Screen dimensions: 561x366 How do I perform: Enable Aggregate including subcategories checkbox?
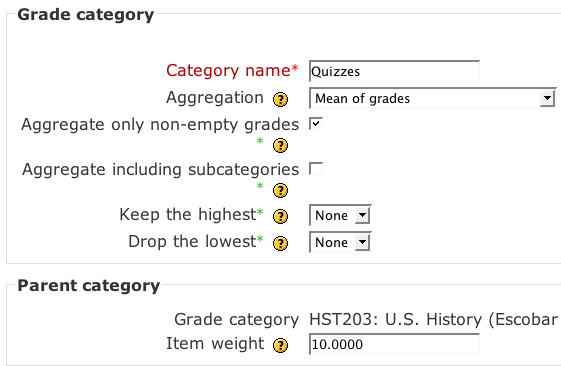(316, 169)
